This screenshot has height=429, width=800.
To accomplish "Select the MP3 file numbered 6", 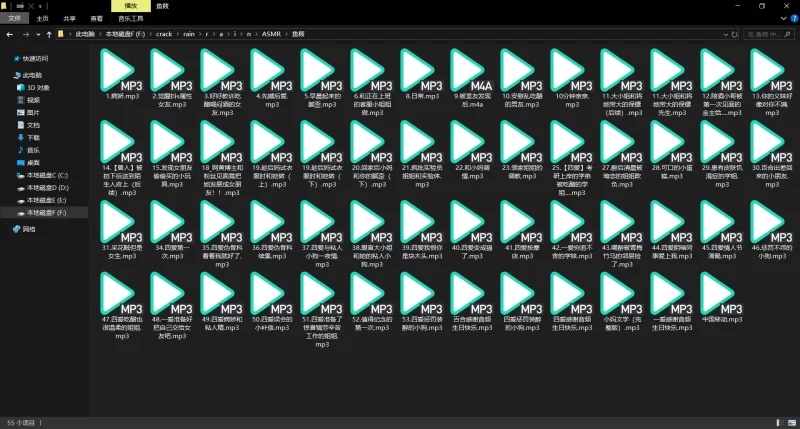I will 372,82.
